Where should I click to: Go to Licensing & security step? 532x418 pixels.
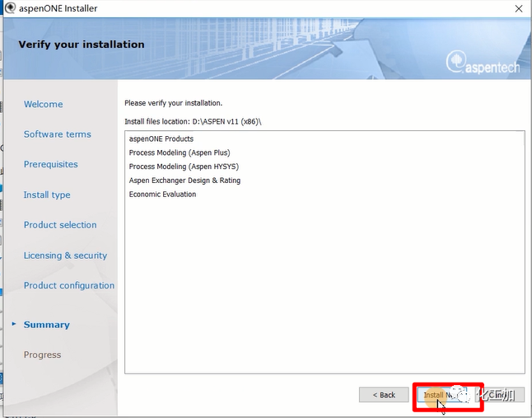pos(65,256)
